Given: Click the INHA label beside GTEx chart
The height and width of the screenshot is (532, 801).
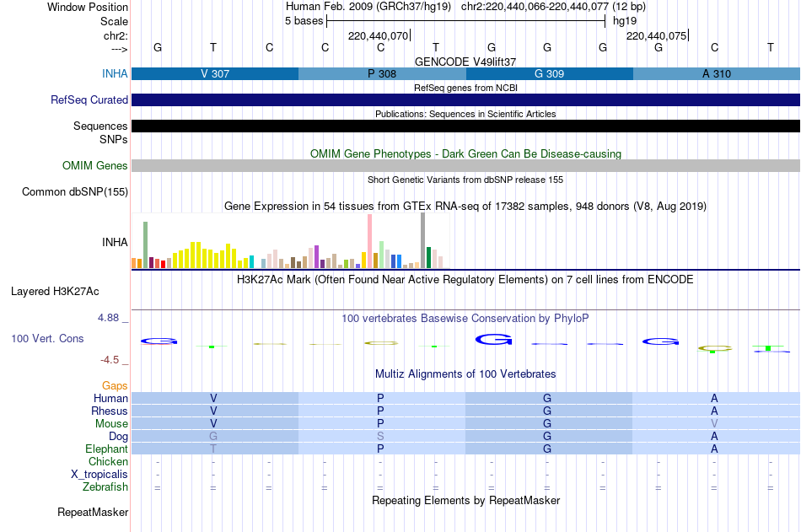Looking at the screenshot, I should [x=115, y=242].
